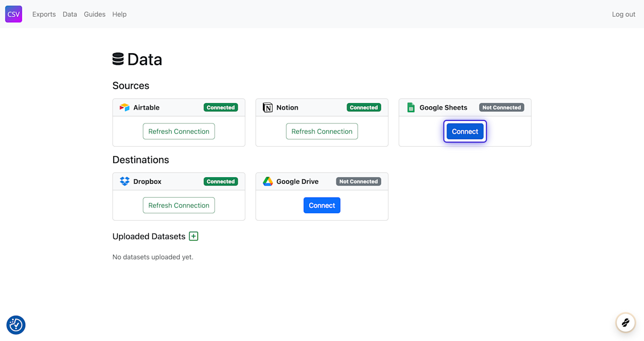The image size is (644, 341).
Task: Open the Help menu item
Action: (119, 14)
